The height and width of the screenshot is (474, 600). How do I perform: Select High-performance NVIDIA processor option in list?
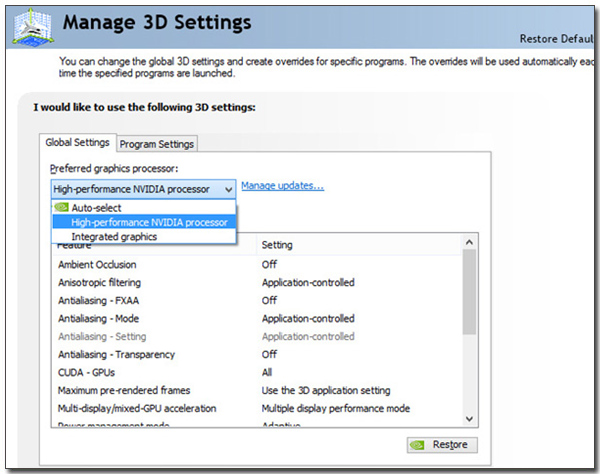coord(143,222)
